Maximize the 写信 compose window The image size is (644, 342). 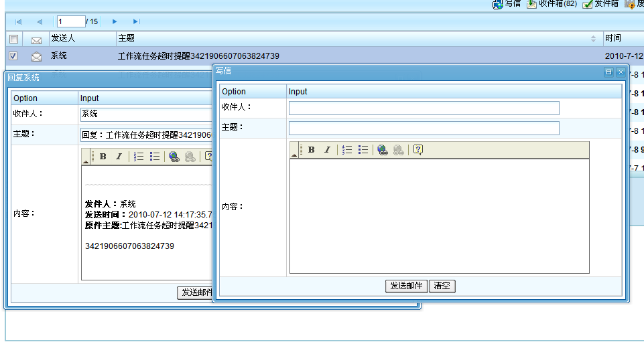pos(609,72)
